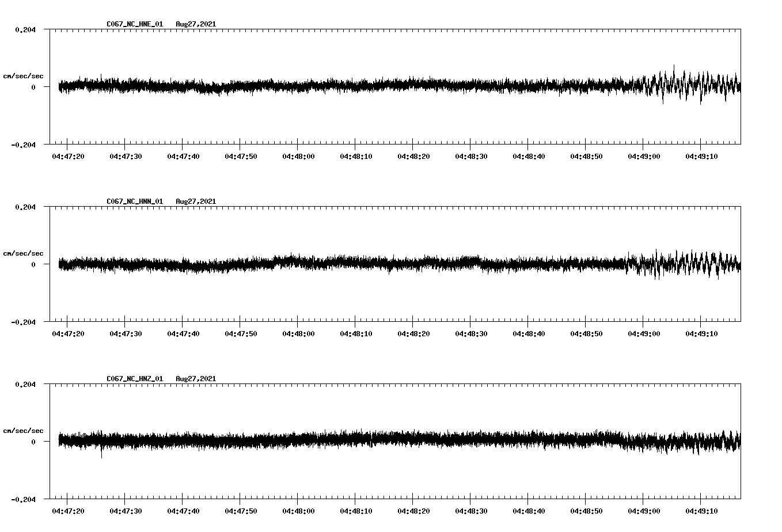Click the HNN waveform oscillations near 04:49:02
This screenshot has height=532, width=782.
pyautogui.click(x=656, y=264)
